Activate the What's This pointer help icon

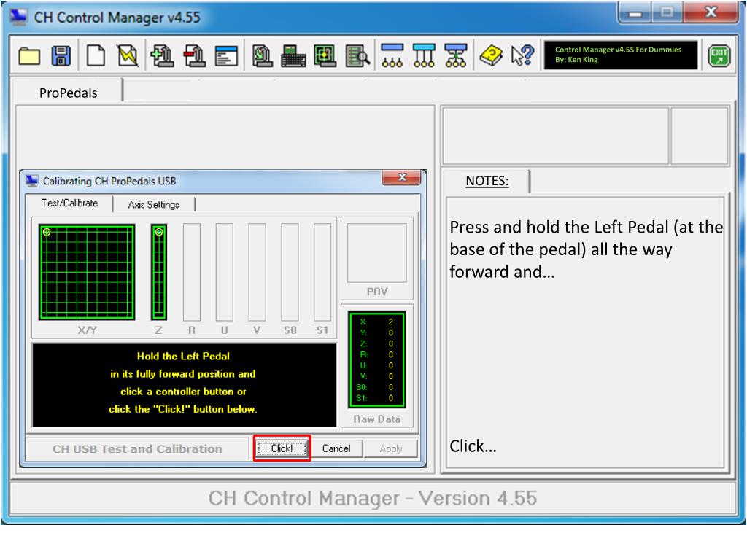point(522,55)
